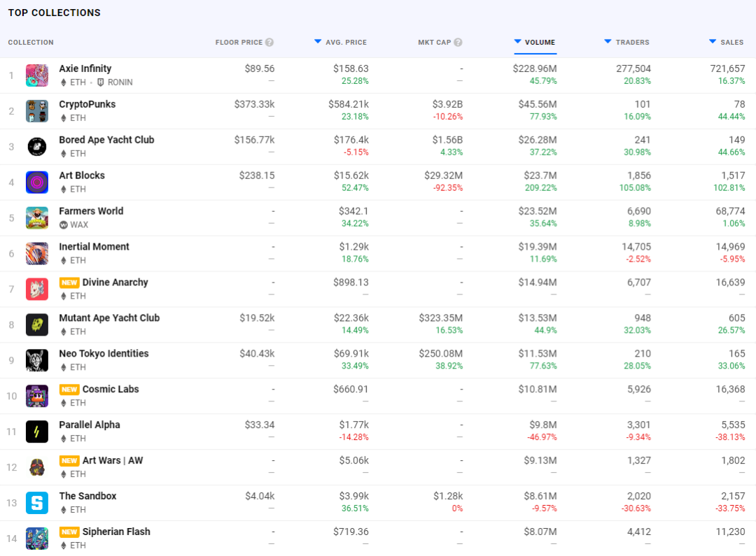Image resolution: width=756 pixels, height=556 pixels.
Task: Open the Farmers World collection icon
Action: (x=37, y=218)
